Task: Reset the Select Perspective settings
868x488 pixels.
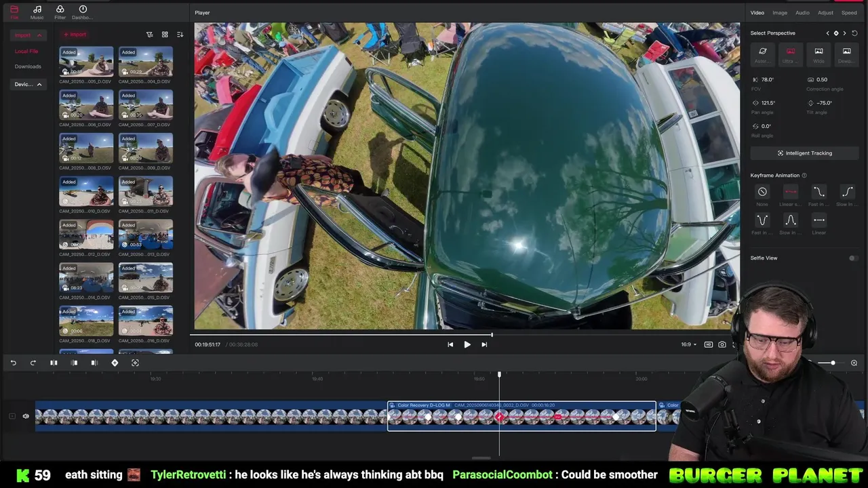Action: pos(854,33)
